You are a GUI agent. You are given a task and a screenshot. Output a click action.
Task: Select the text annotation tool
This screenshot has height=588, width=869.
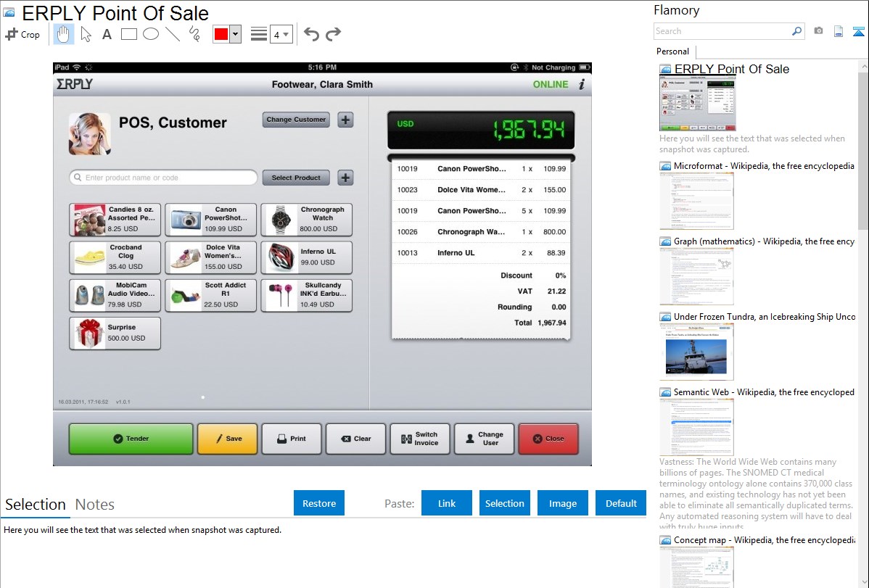[x=107, y=34]
